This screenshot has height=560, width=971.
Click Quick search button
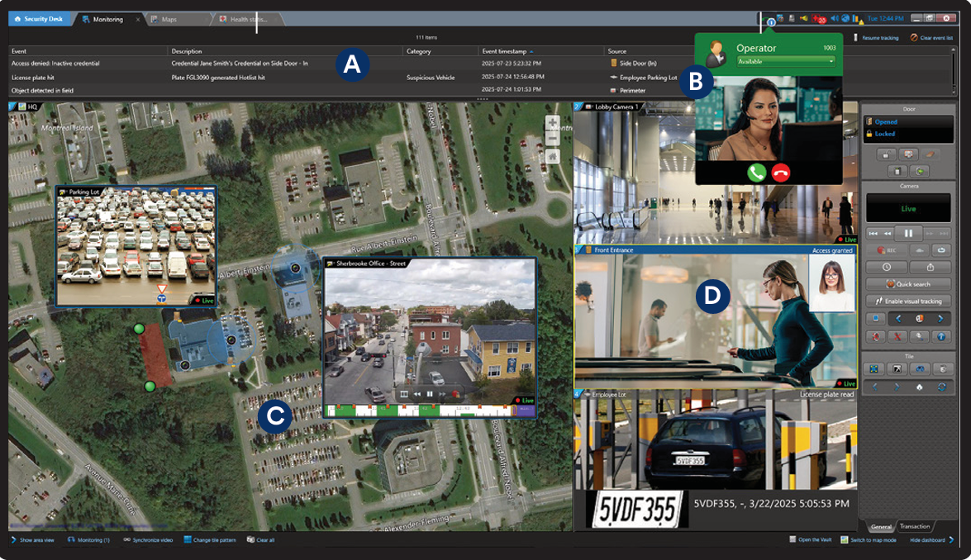coord(908,284)
